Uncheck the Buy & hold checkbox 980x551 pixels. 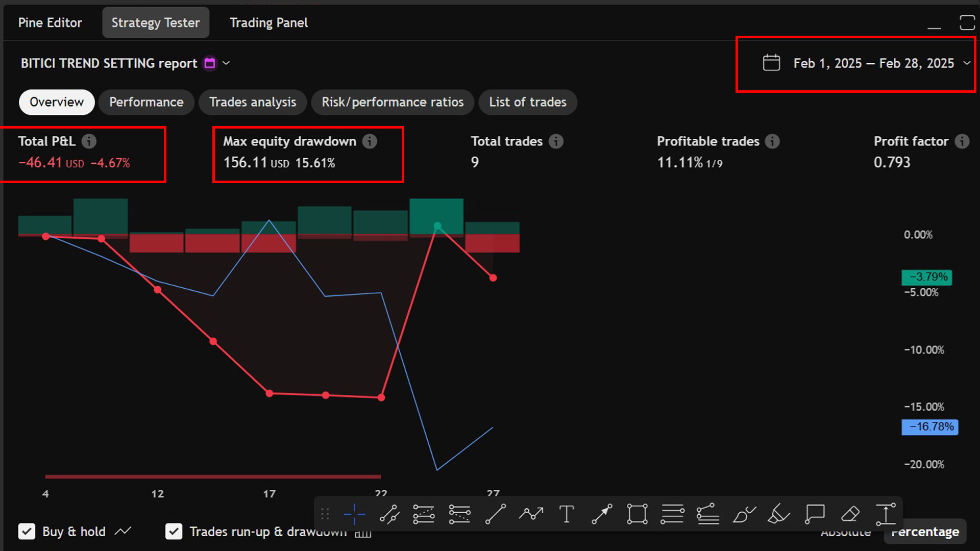27,532
